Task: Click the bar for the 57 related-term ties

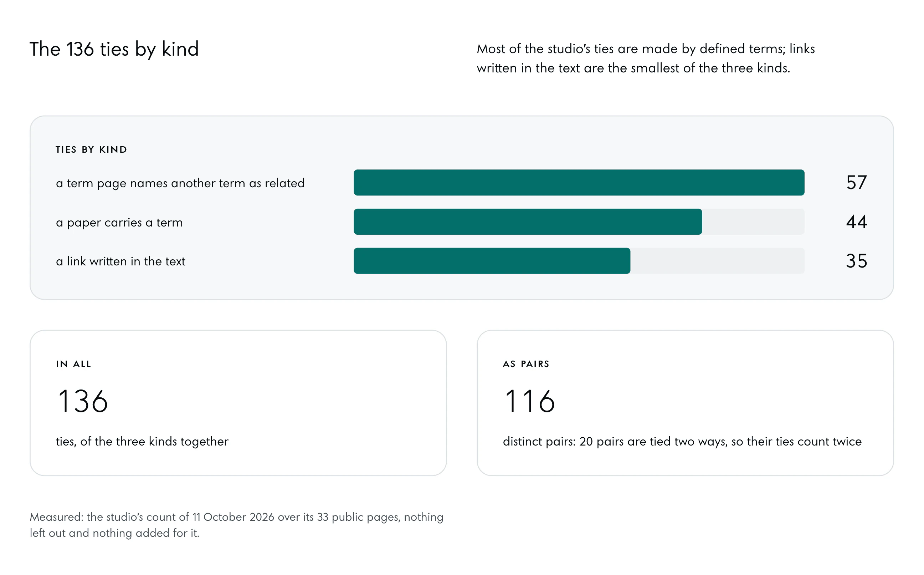Action: 579,183
